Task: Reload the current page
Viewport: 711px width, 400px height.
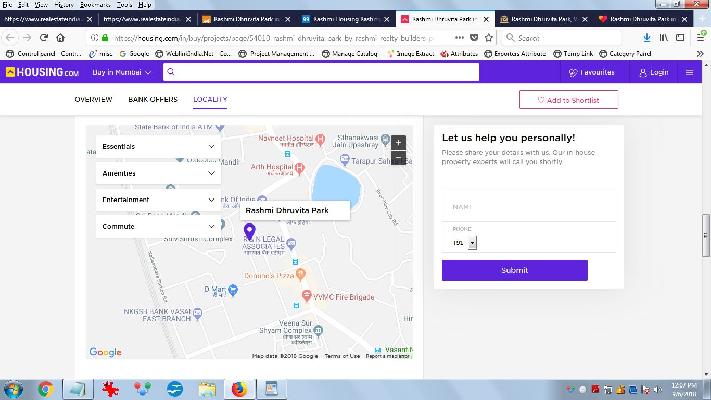Action: (x=44, y=38)
